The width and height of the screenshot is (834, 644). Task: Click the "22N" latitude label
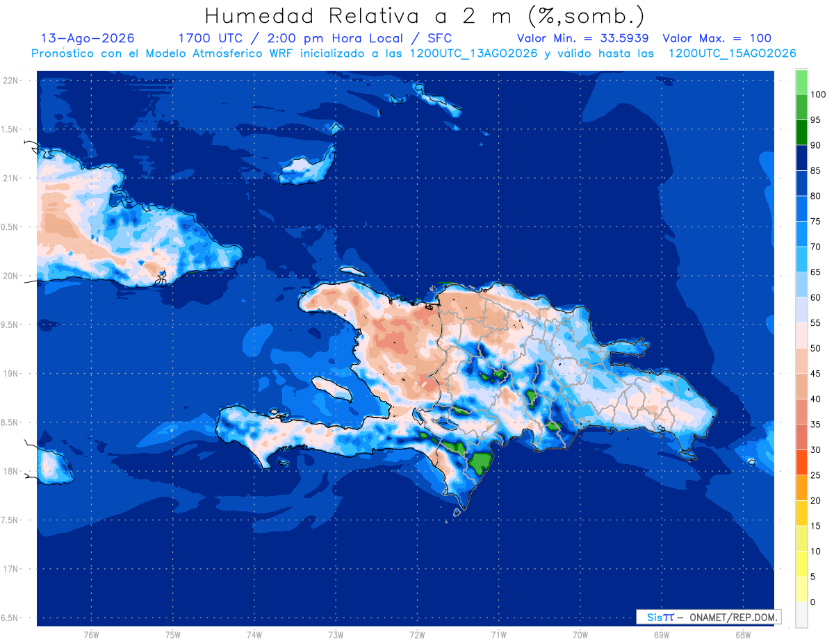pos(10,81)
